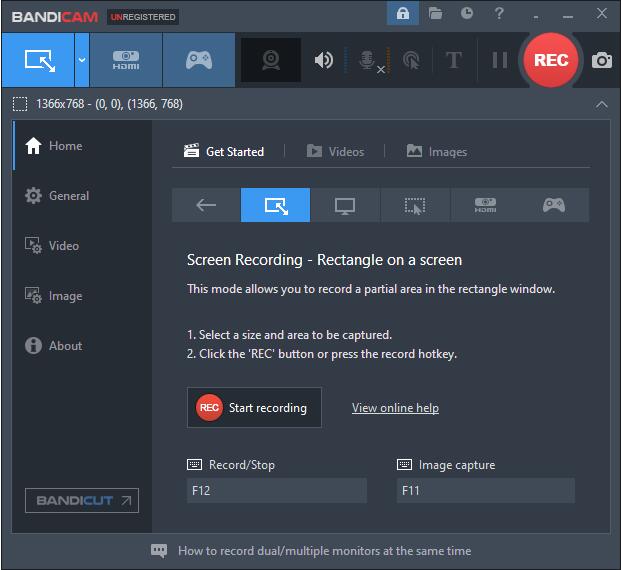Viewport: 622px width, 570px height.
Task: Open the output folder icon
Action: tap(435, 13)
